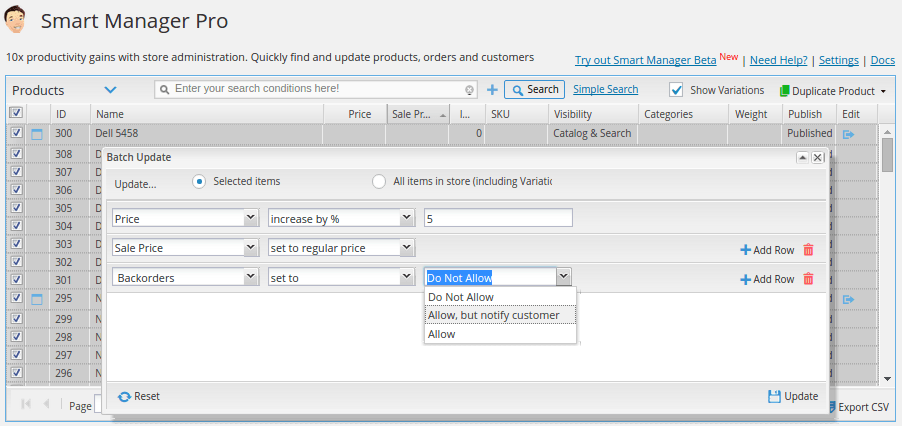The width and height of the screenshot is (902, 426).
Task: Click the Duplicate Product green icon
Action: (x=785, y=91)
